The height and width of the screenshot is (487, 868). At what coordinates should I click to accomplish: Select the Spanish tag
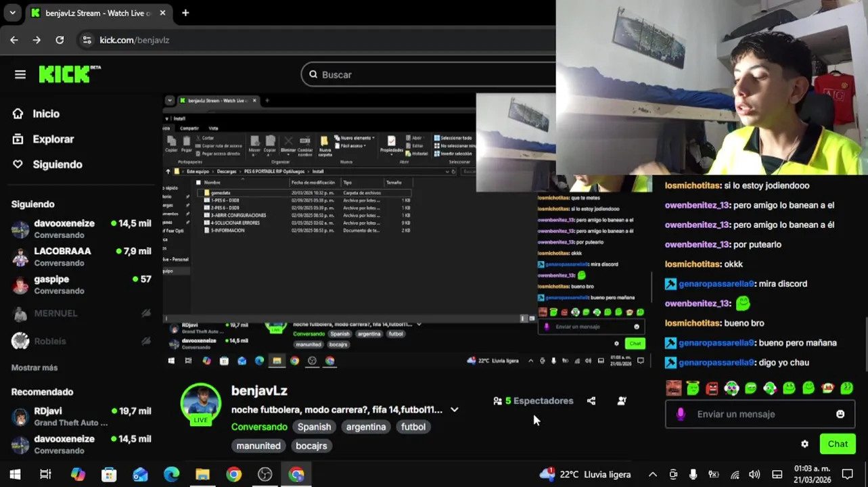(x=315, y=427)
